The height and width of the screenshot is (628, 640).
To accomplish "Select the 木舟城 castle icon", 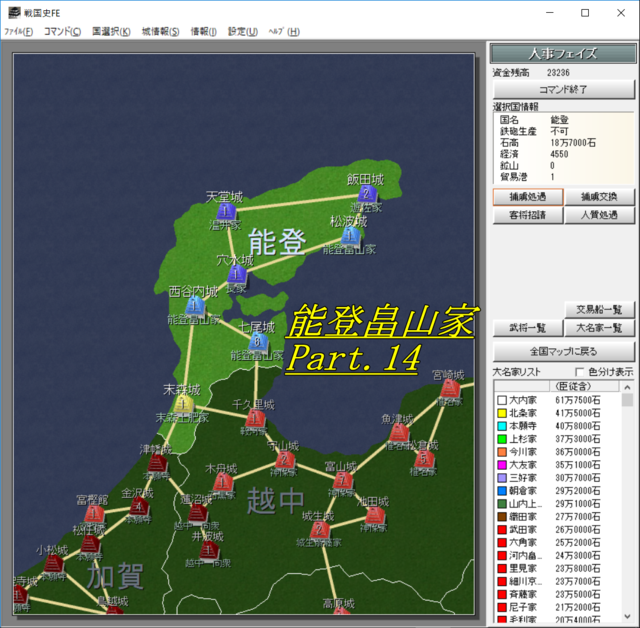I will tap(223, 483).
